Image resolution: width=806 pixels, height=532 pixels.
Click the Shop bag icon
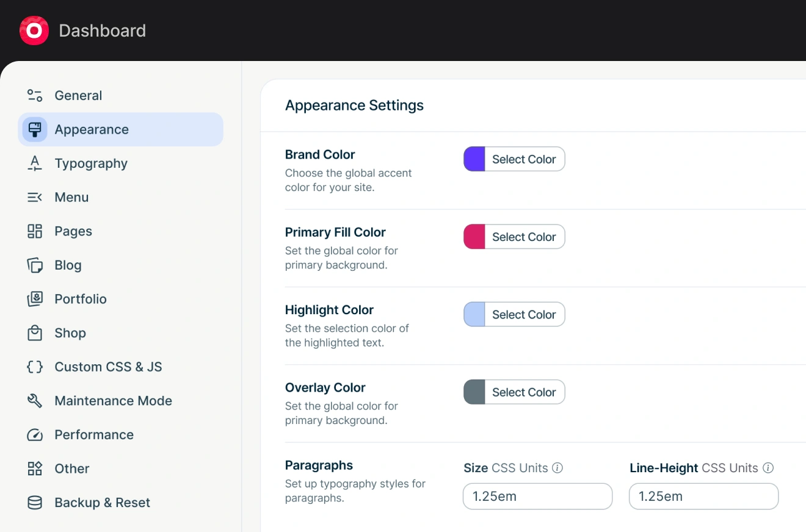coord(35,333)
